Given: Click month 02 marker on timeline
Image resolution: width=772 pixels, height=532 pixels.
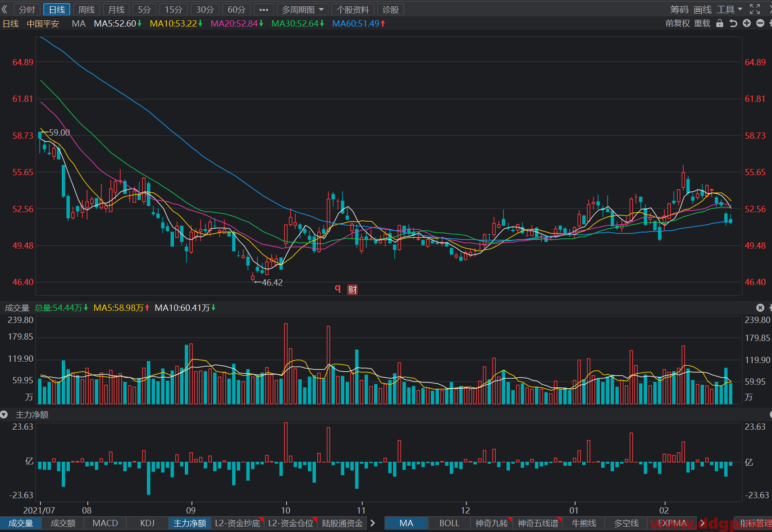Looking at the screenshot, I should [x=664, y=510].
